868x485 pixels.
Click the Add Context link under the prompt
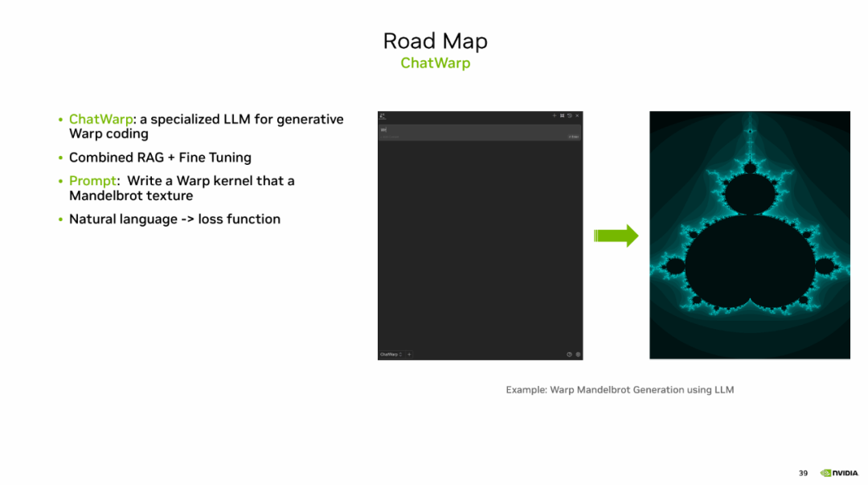click(390, 137)
